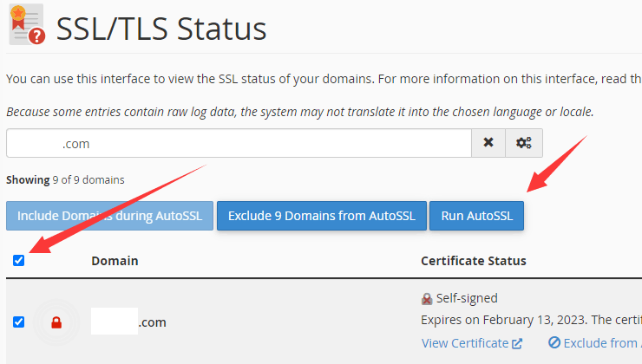Open the View Certificate link

click(465, 343)
